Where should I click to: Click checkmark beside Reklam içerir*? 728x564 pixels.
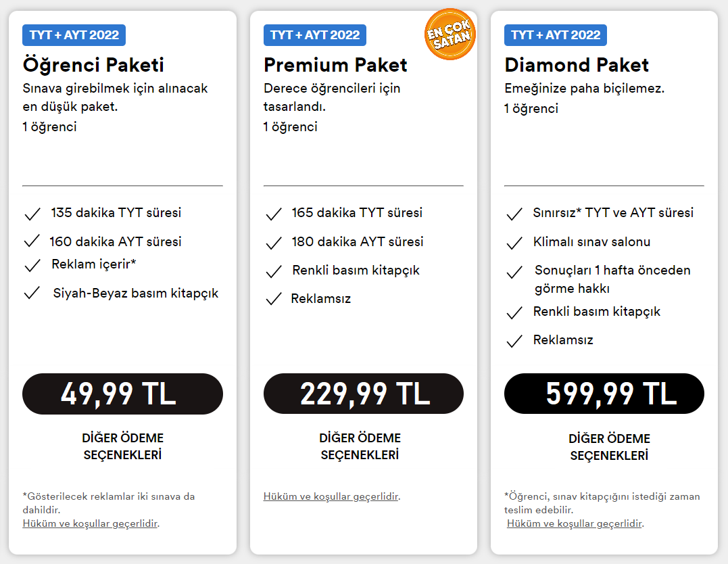click(32, 265)
